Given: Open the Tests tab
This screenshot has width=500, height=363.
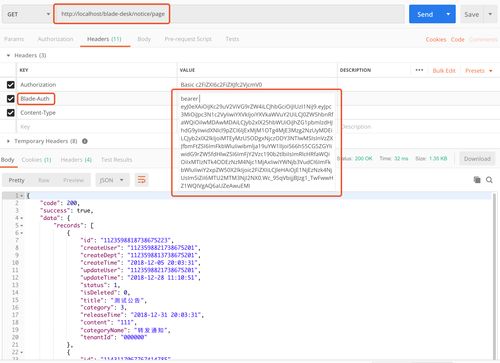Looking at the screenshot, I should click(232, 39).
